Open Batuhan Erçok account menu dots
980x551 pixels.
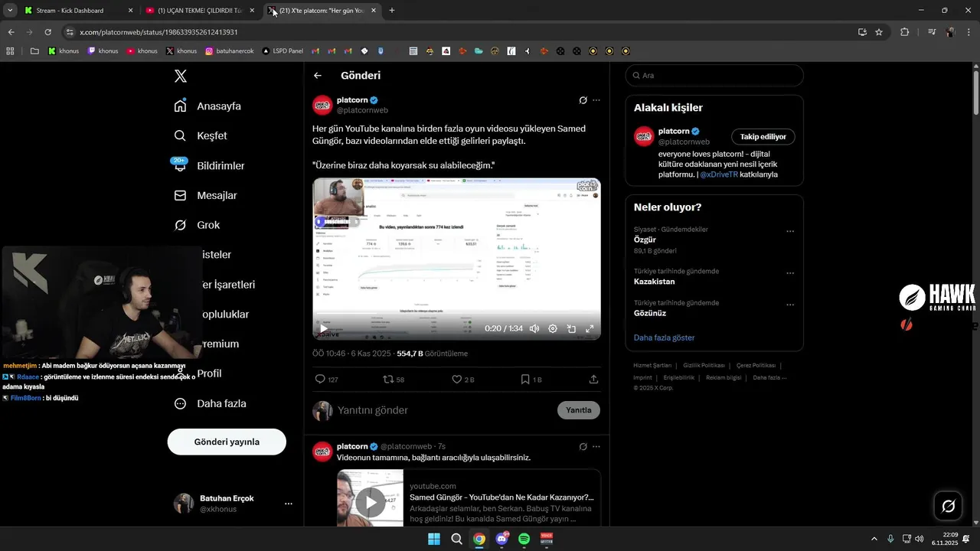pyautogui.click(x=289, y=504)
